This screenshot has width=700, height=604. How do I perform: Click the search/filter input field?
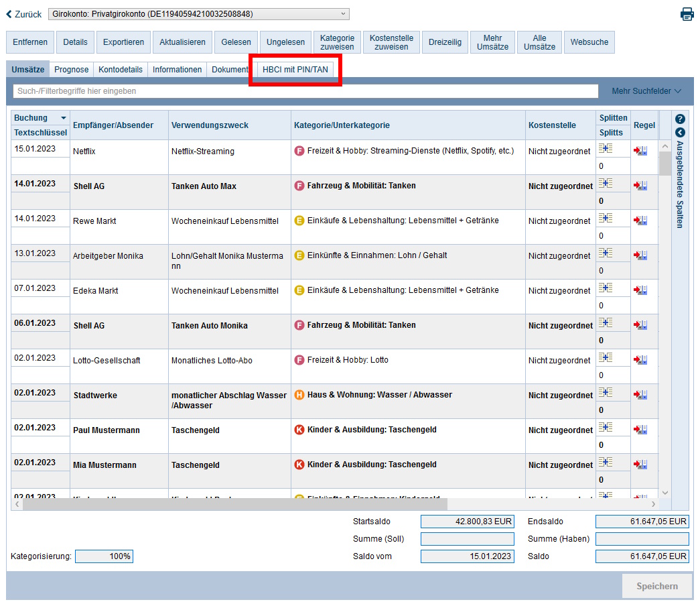306,91
